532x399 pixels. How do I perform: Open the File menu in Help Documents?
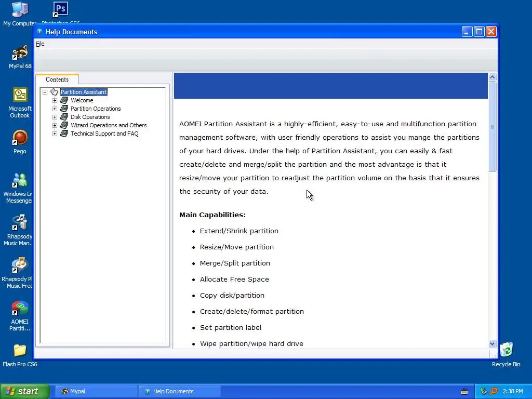(40, 44)
